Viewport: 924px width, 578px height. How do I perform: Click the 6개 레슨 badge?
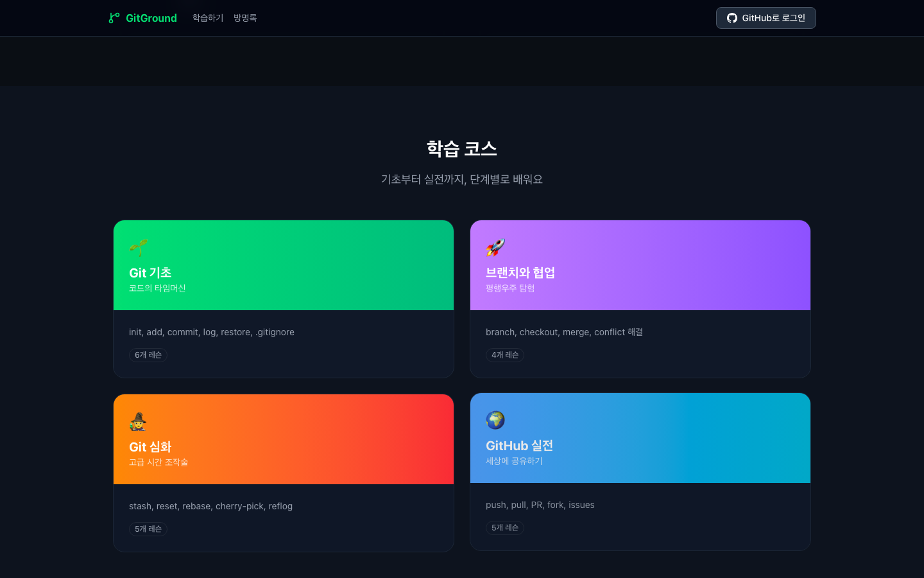click(x=148, y=355)
